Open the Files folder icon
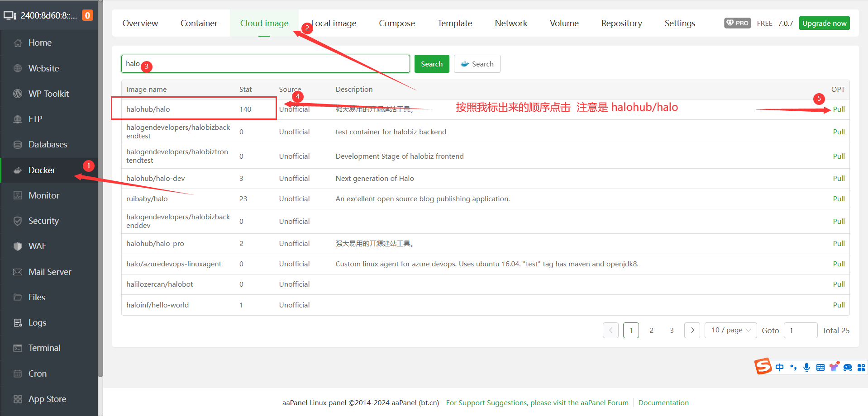This screenshot has height=416, width=868. (18, 297)
